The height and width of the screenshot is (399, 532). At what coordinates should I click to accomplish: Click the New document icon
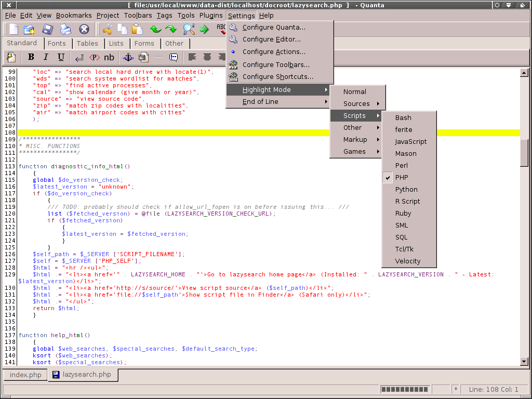tap(12, 29)
